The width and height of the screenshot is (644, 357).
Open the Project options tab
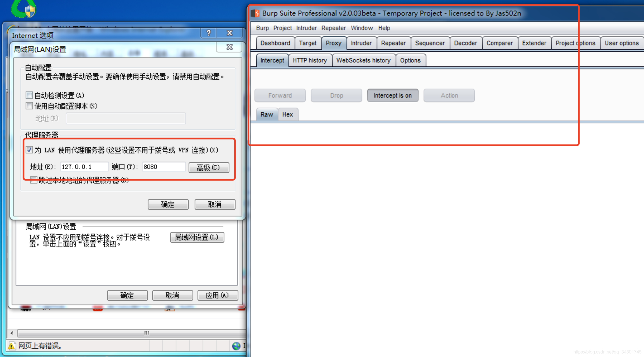point(575,43)
